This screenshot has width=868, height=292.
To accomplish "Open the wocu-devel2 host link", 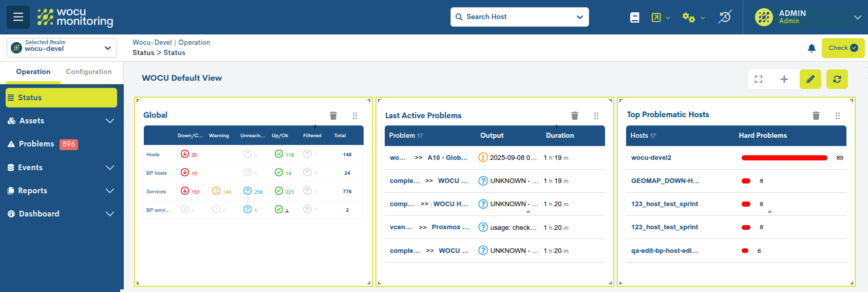I will tap(651, 158).
